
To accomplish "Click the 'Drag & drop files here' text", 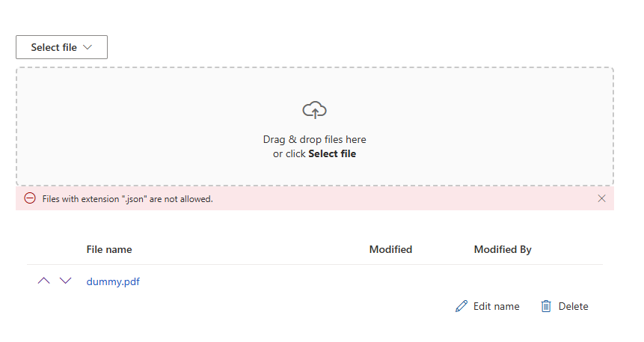I will tap(314, 139).
